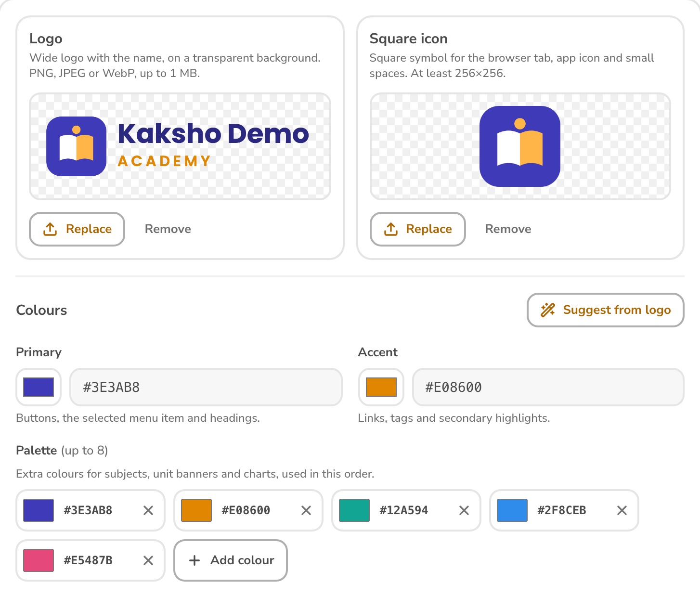The image size is (700, 597).
Task: Open the Accent colour swatch picker
Action: [381, 387]
